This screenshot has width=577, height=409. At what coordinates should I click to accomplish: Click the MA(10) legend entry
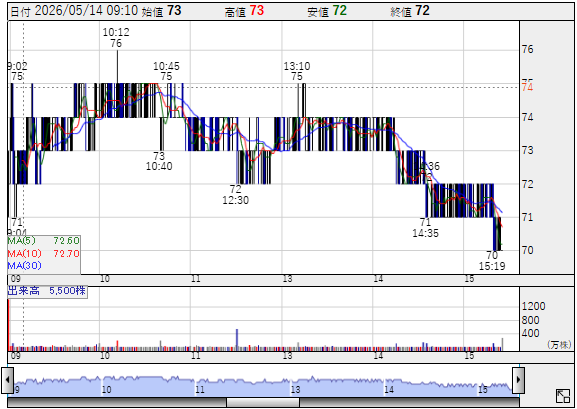[43, 253]
